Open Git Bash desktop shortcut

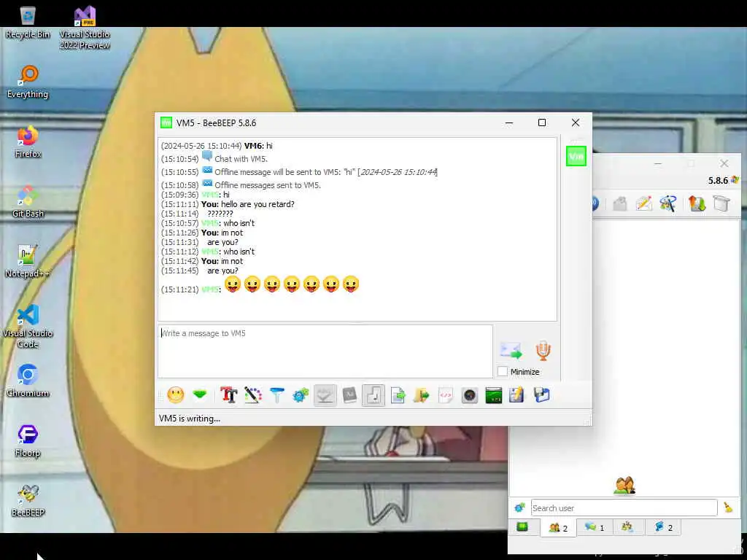(28, 202)
